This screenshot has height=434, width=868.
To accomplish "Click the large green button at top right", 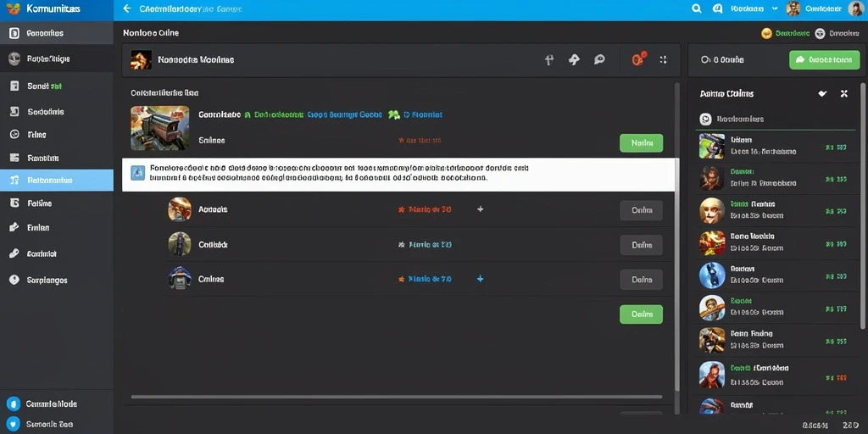I will tap(825, 60).
